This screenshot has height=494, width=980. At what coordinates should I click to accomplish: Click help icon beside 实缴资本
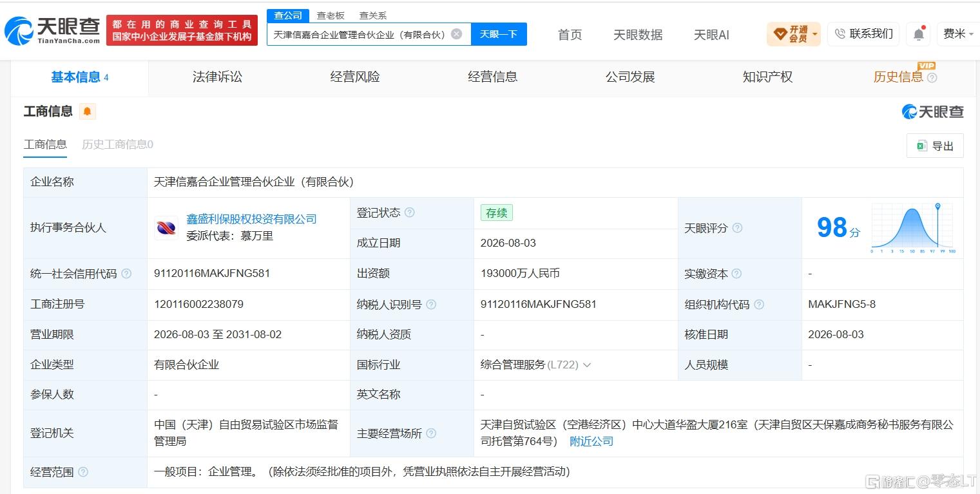tap(736, 274)
